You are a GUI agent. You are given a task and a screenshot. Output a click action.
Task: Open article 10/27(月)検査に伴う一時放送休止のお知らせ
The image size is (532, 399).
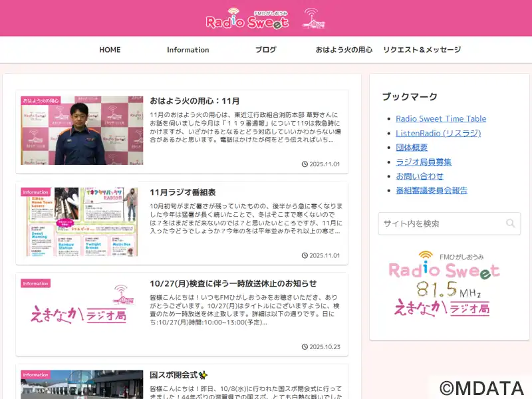click(233, 283)
